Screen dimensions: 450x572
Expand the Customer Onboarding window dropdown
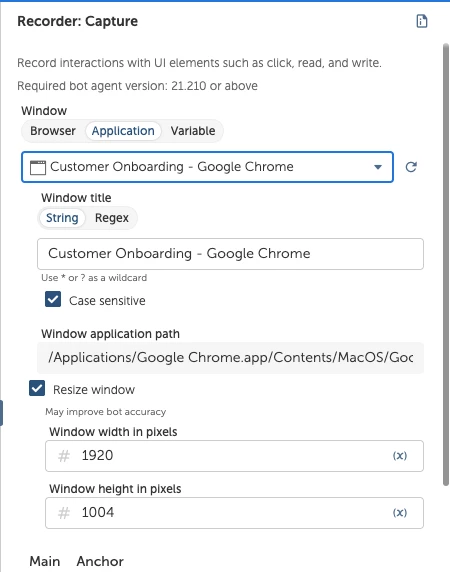click(x=207, y=167)
